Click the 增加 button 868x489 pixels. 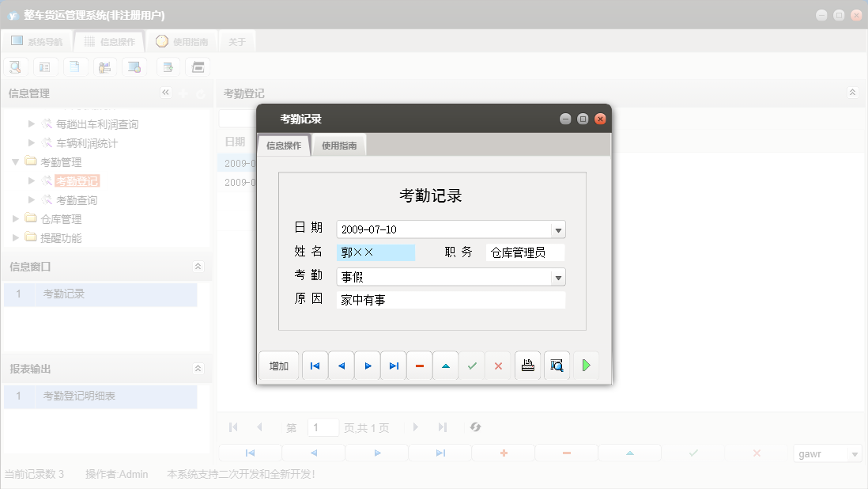click(x=279, y=366)
